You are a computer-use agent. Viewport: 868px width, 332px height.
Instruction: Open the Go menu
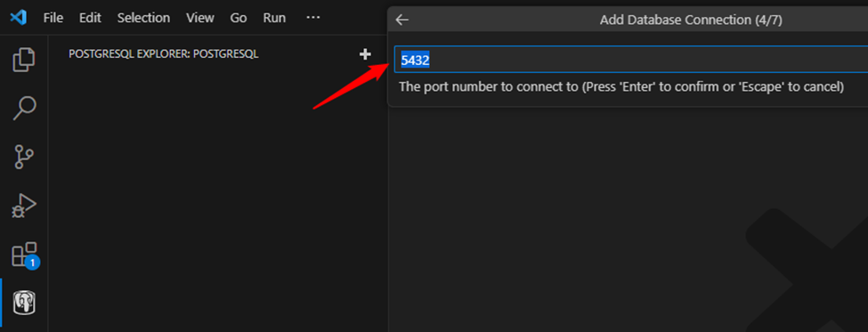click(239, 18)
